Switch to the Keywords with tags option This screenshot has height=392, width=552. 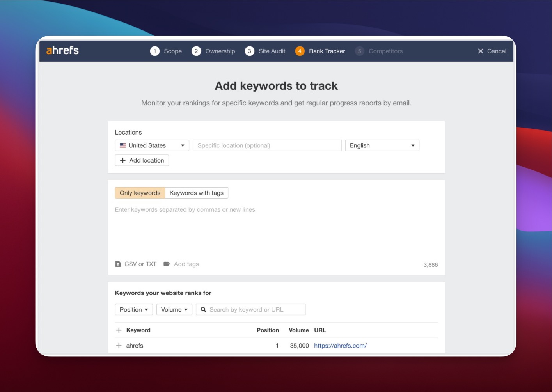tap(196, 193)
